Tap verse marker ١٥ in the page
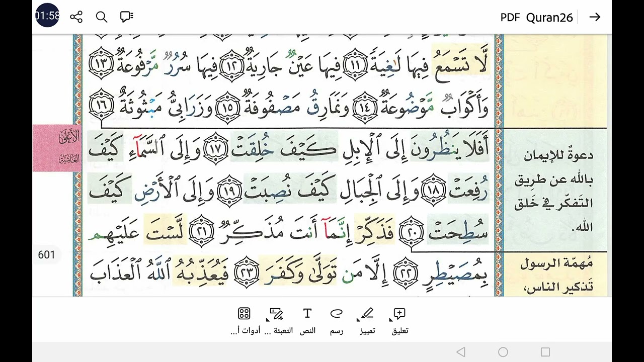This screenshot has height=362, width=644. pos(228,107)
